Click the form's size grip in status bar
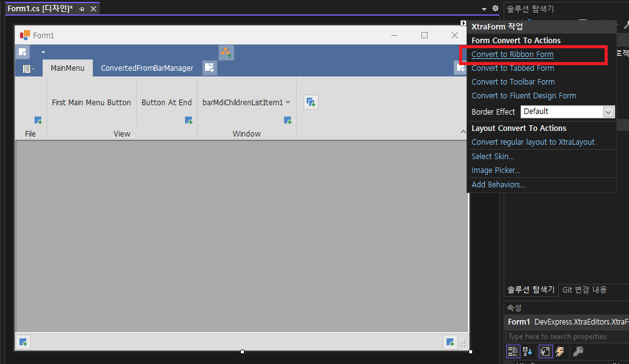 [x=463, y=343]
